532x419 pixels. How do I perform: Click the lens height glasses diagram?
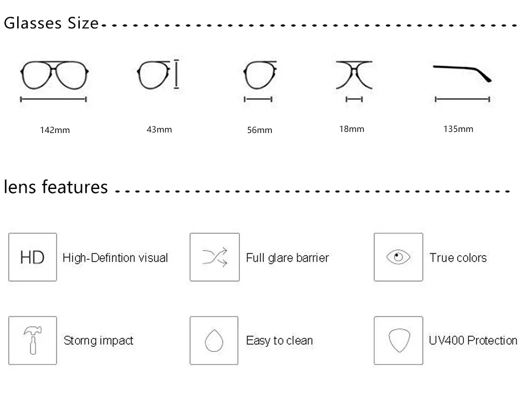click(158, 74)
